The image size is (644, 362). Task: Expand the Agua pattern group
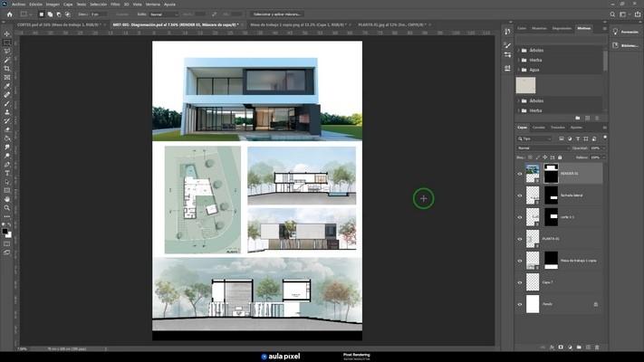click(x=519, y=71)
